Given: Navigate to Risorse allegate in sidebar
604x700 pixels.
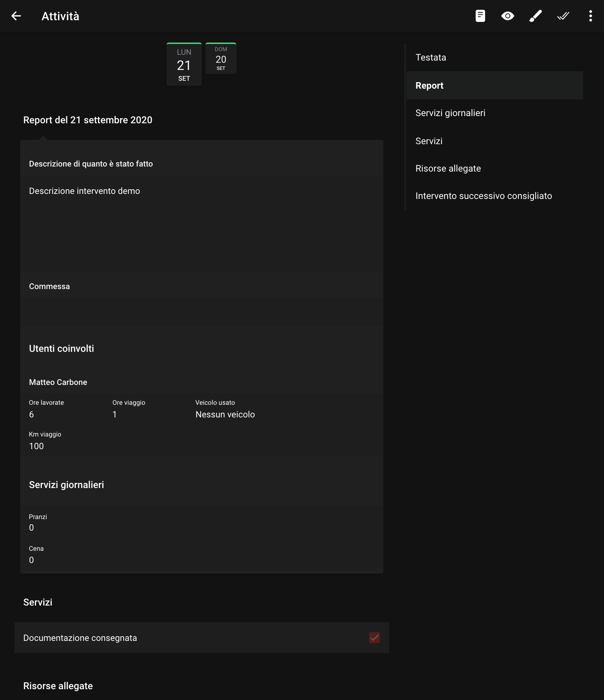Looking at the screenshot, I should 494,169.
